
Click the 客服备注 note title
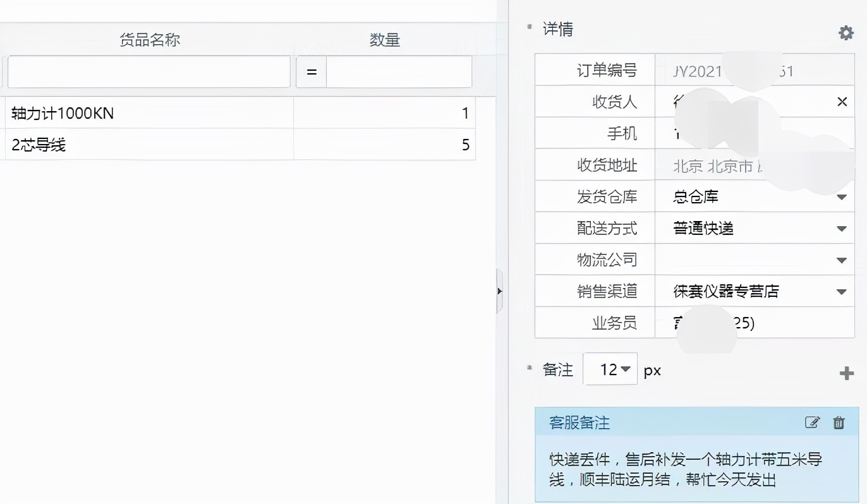[579, 423]
